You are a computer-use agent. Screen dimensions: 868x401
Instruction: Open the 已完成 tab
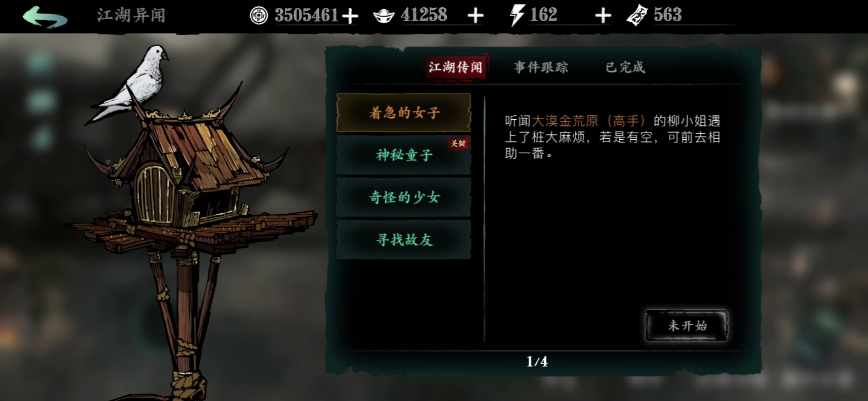625,67
